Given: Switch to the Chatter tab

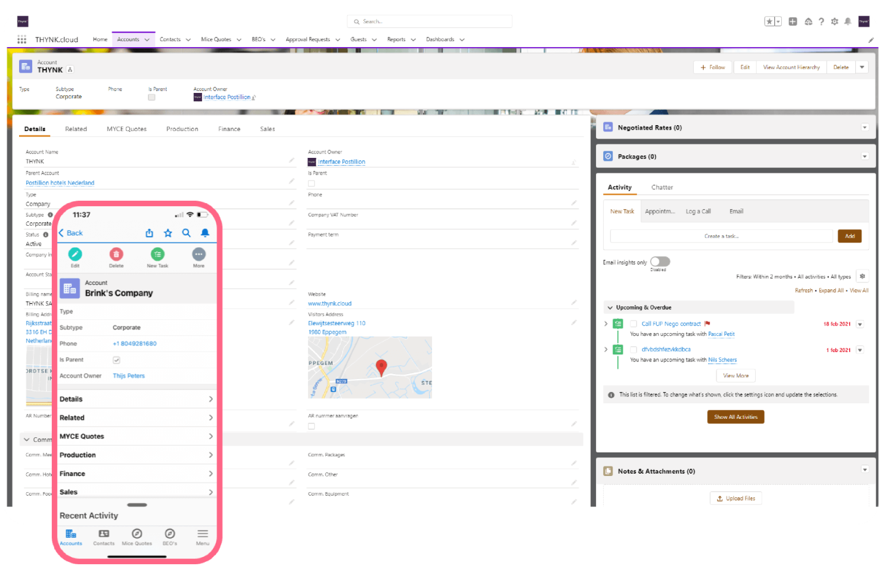Looking at the screenshot, I should pyautogui.click(x=662, y=187).
